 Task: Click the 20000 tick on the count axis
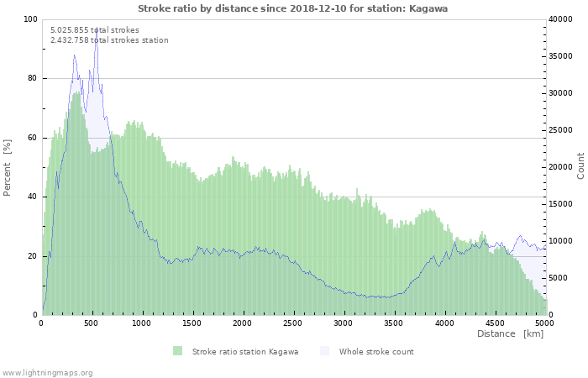pyautogui.click(x=561, y=167)
